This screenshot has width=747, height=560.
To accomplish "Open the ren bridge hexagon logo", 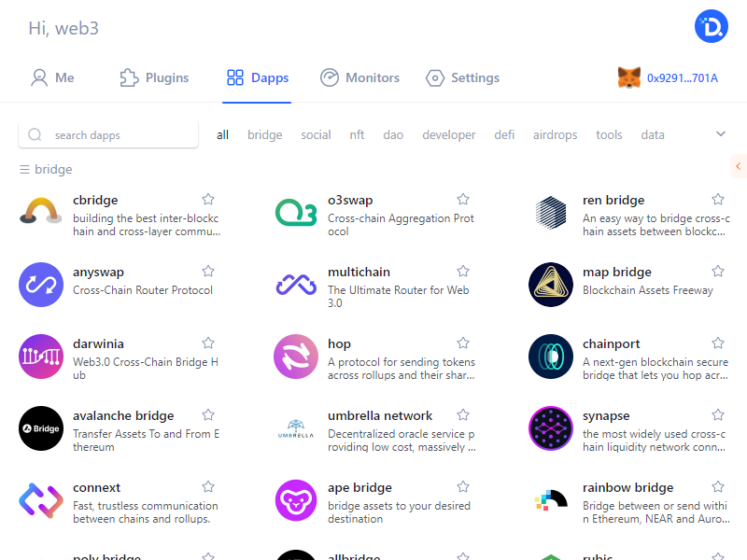I will tap(551, 213).
